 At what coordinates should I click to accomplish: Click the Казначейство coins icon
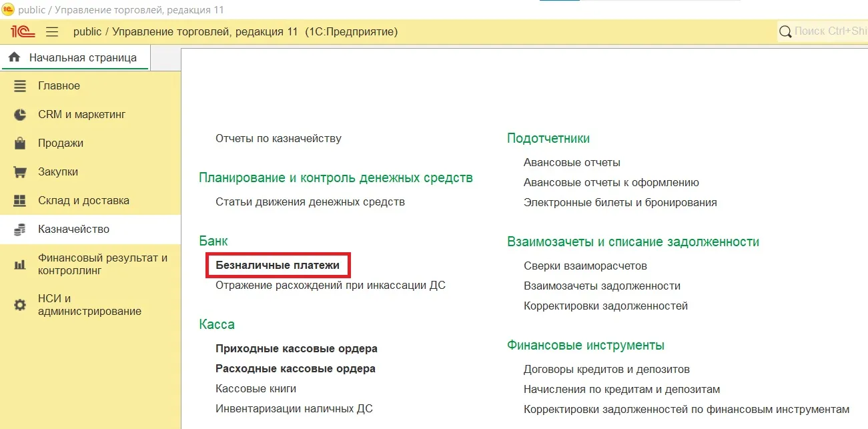pyautogui.click(x=20, y=230)
